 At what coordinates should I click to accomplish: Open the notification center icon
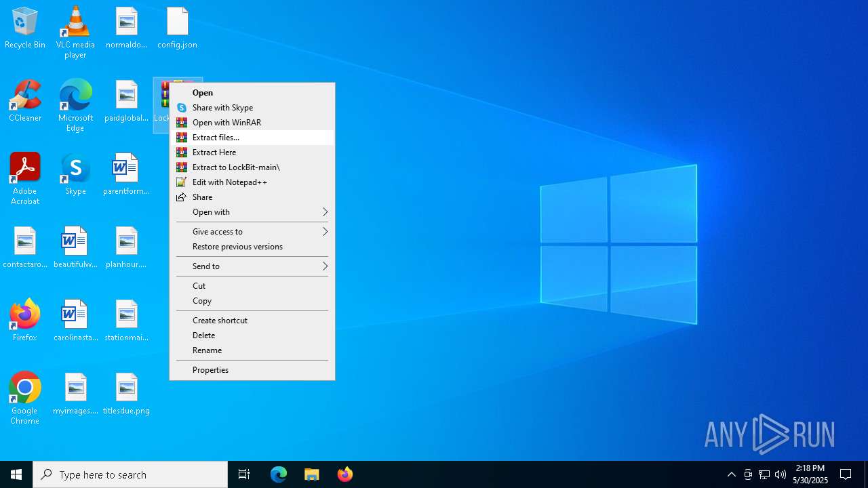click(x=846, y=474)
